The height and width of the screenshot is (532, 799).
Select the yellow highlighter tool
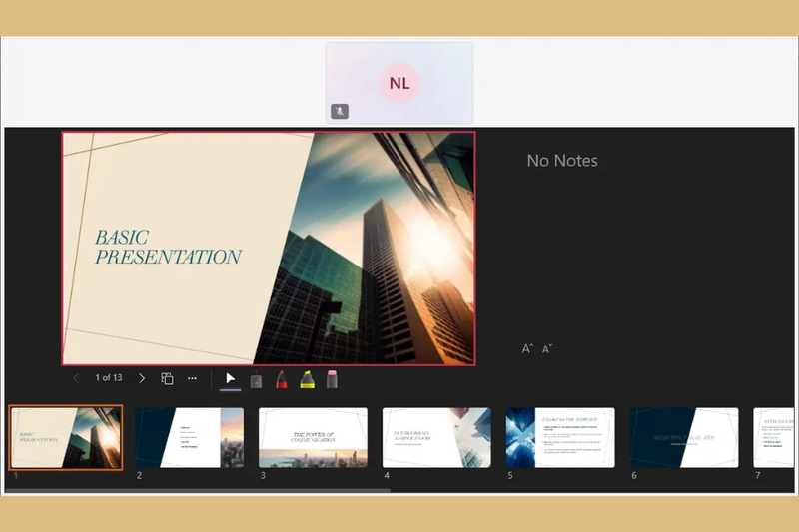point(307,379)
